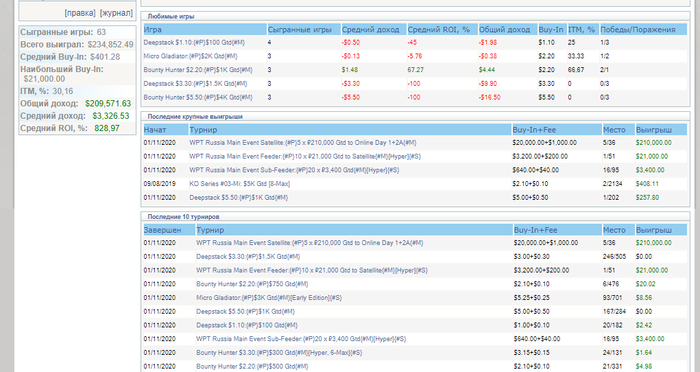The image size is (700, 372).
Task: Open WPT Russia Main Event Sub-Feeder in last tournaments
Action: 301,339
